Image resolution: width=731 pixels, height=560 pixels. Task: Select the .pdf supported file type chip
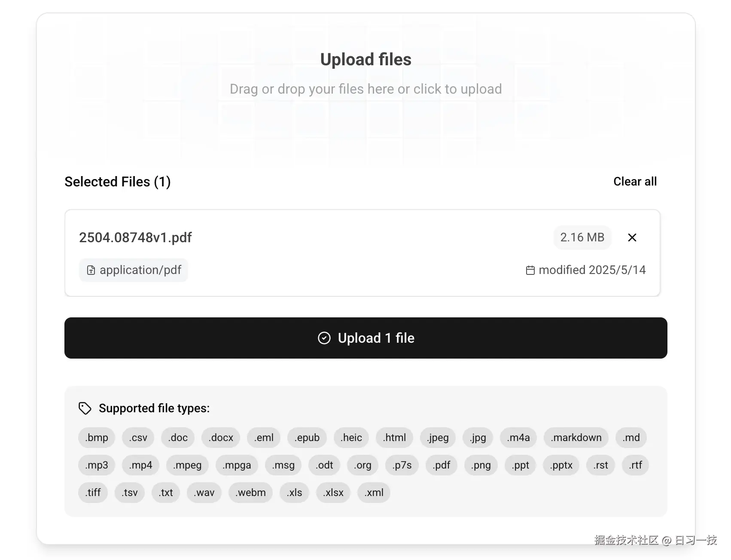[441, 465]
